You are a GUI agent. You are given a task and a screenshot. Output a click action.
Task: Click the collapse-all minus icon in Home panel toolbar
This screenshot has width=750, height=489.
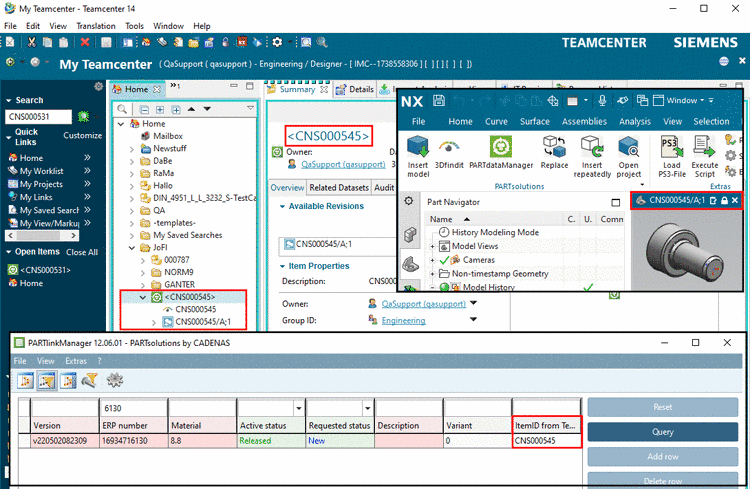tap(144, 110)
